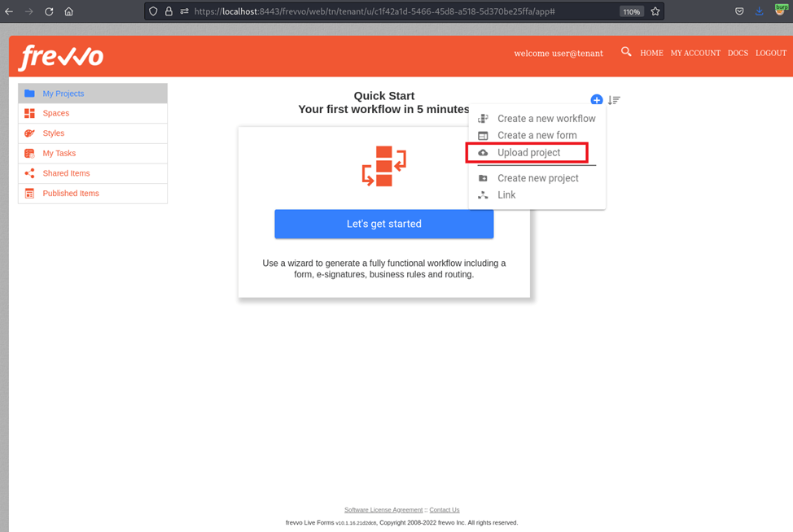
Task: Click the Let's get started button
Action: click(383, 224)
